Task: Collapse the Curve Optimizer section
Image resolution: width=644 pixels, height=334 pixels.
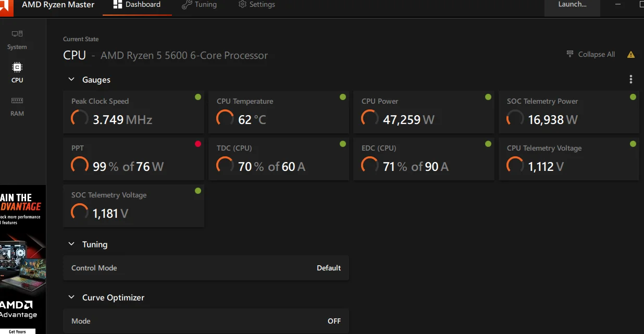Action: 71,298
